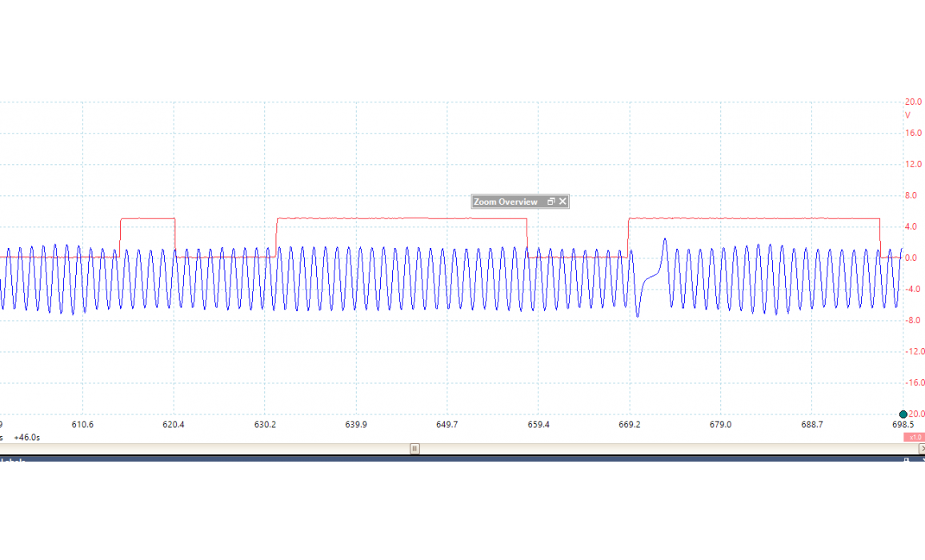This screenshot has height=560, width=925.
Task: Click the scrollbar right arrow
Action: tap(921, 449)
